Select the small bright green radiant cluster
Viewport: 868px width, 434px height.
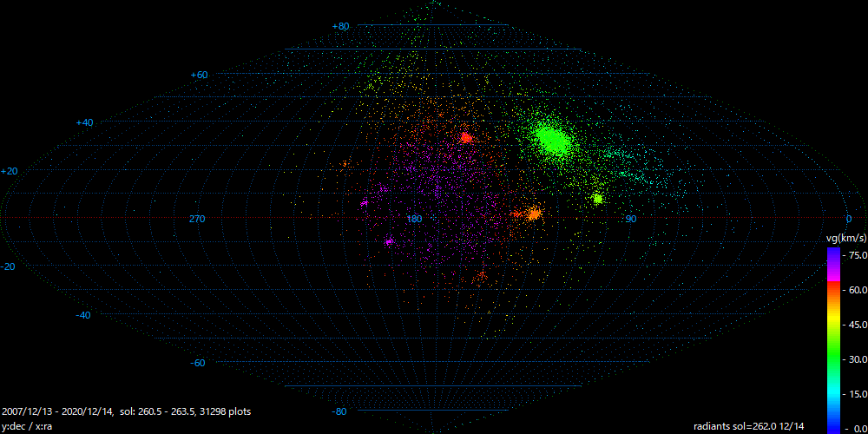tap(597, 199)
